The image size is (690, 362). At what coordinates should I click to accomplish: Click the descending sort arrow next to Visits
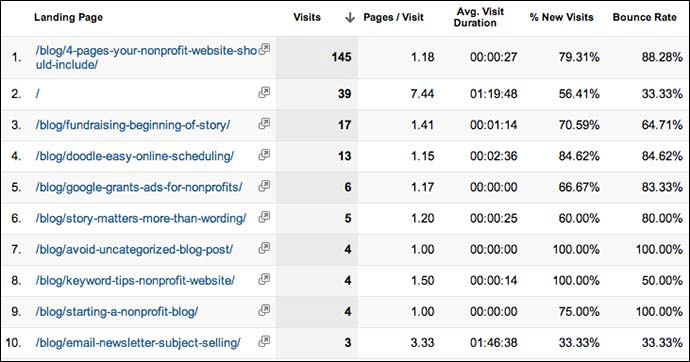[x=350, y=18]
